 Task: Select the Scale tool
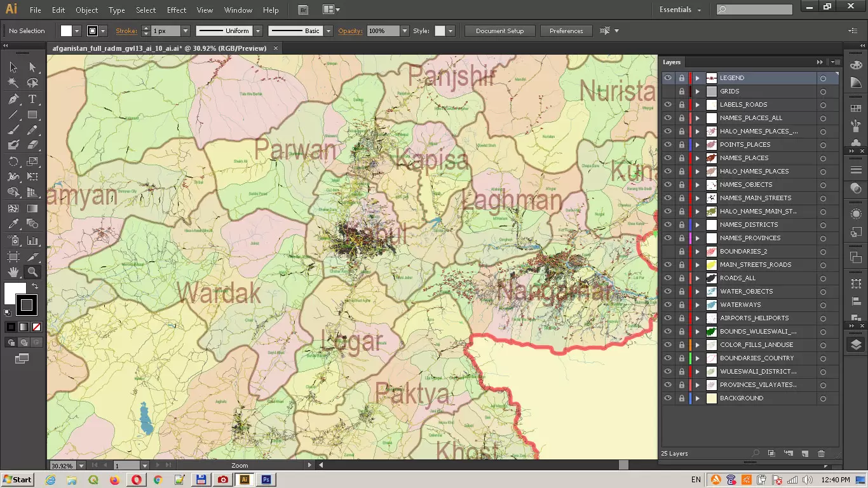click(32, 161)
